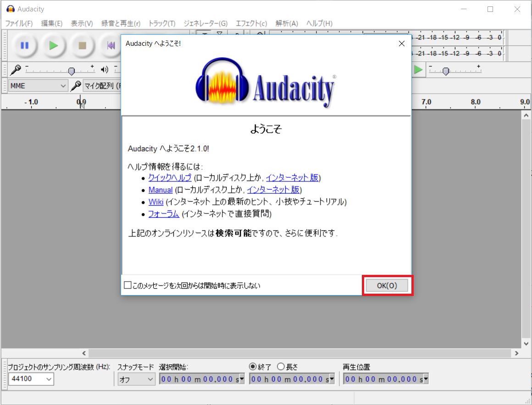Click the microphone icon beside recording volume slider
This screenshot has height=405, width=532.
tap(16, 70)
